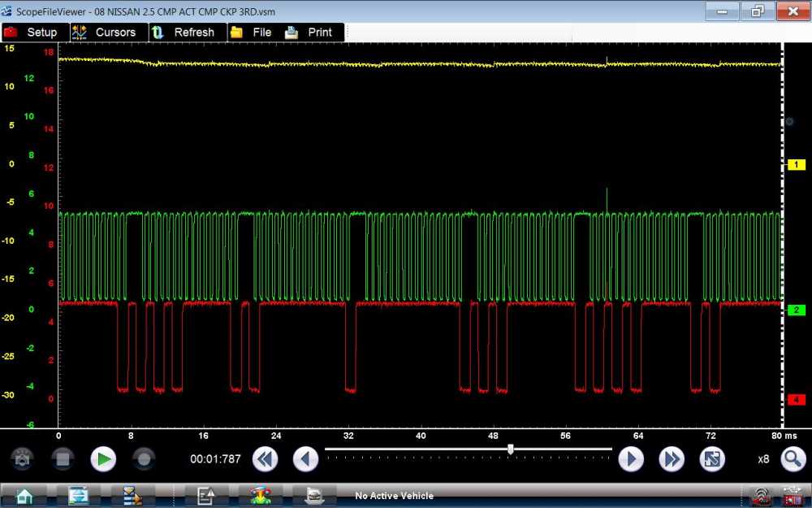Take a snapshot with the camera icon
Image resolution: width=812 pixels, height=508 pixels.
pos(22,459)
